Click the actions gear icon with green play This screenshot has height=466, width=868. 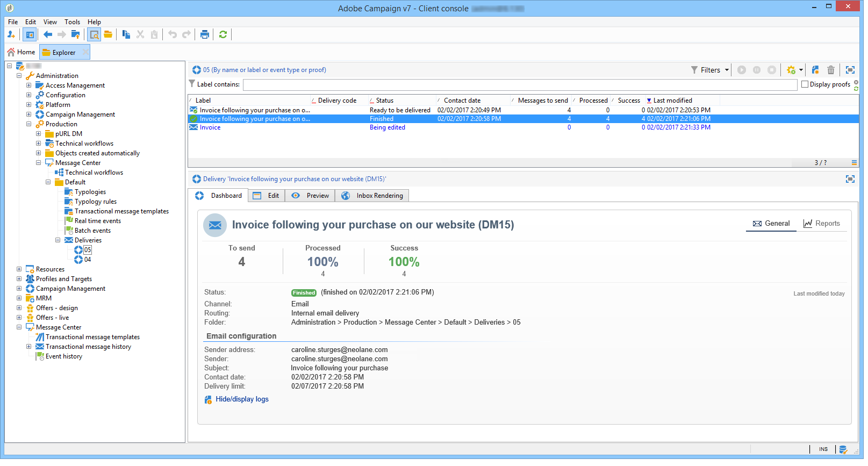[x=791, y=70]
